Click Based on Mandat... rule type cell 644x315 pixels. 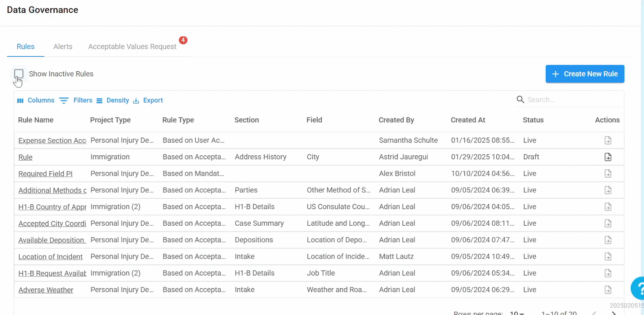point(194,173)
